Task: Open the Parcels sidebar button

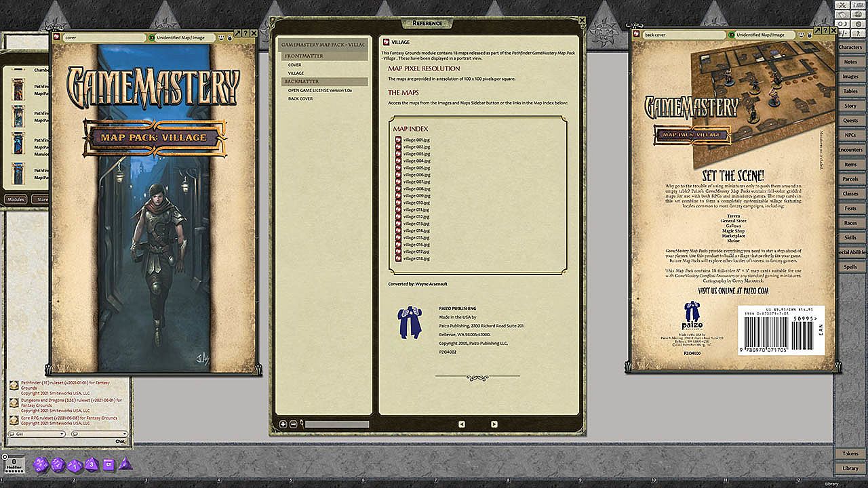Action: 850,179
